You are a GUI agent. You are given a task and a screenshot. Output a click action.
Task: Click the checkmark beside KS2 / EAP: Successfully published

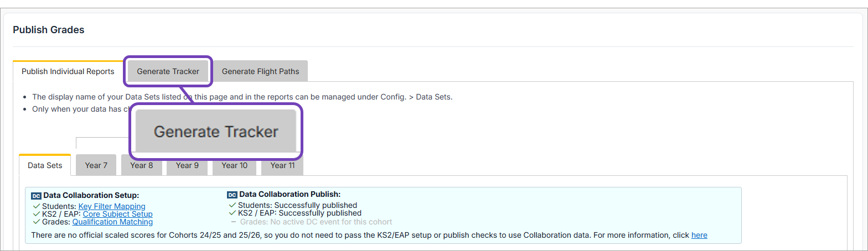click(232, 213)
